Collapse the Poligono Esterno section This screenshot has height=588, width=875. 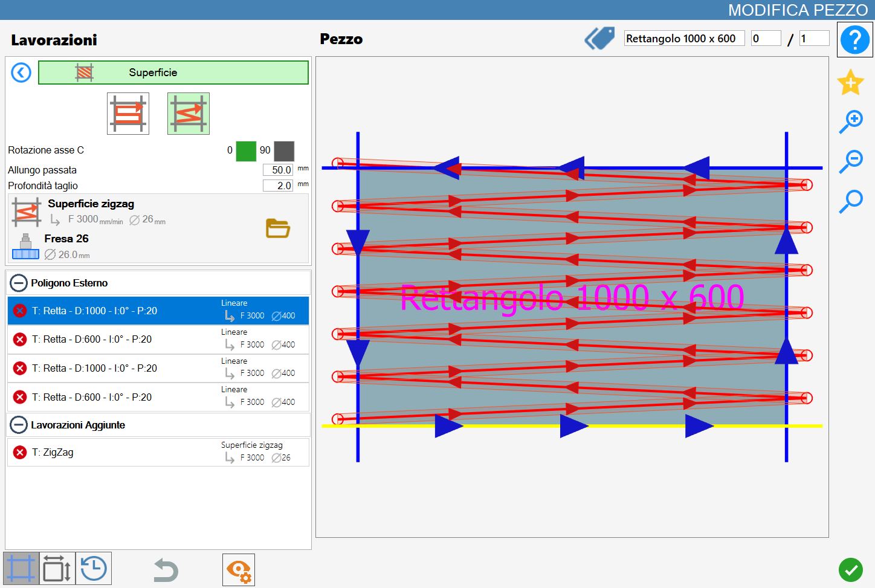19,283
